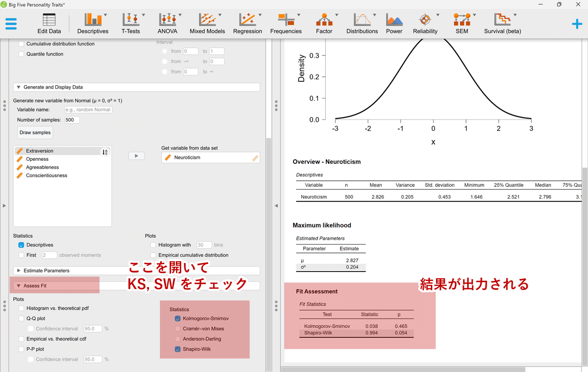Open the Reliability analysis menu
The height and width of the screenshot is (372, 588).
point(425,23)
